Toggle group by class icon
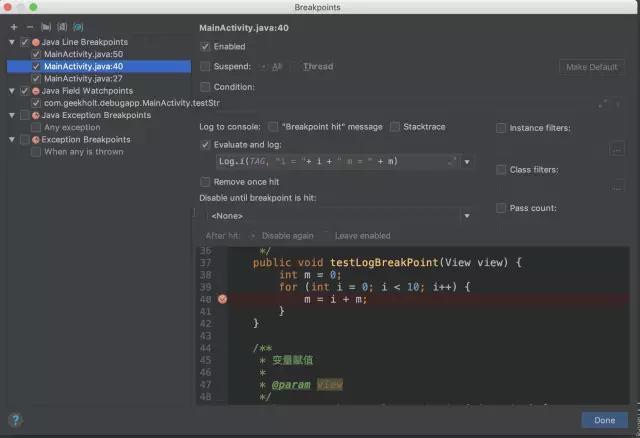The image size is (640, 438). pos(78,27)
